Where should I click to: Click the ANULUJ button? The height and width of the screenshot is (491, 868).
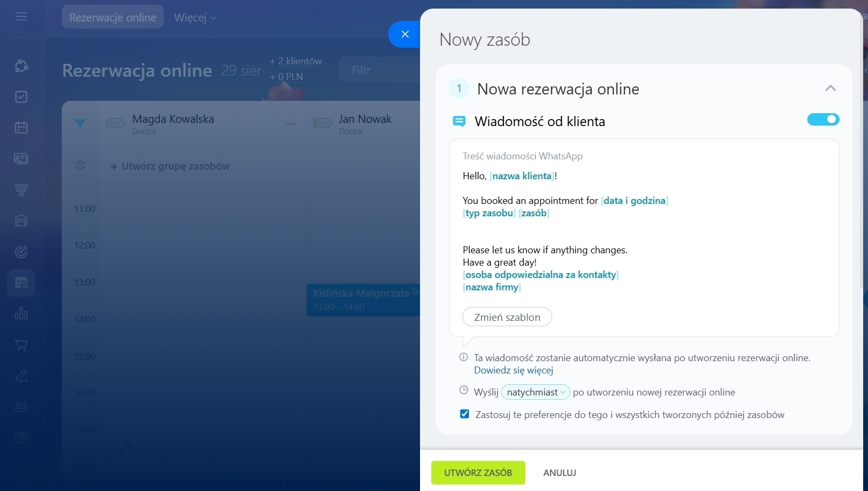point(560,473)
